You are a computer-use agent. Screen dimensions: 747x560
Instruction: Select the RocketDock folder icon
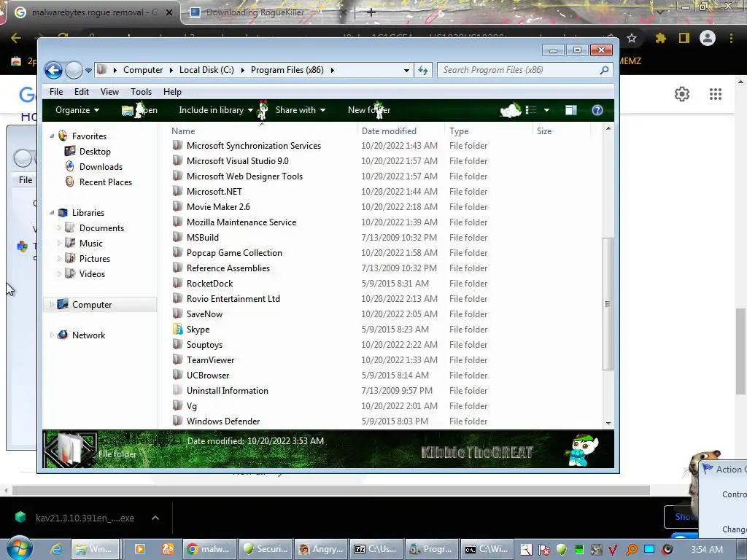pyautogui.click(x=178, y=284)
